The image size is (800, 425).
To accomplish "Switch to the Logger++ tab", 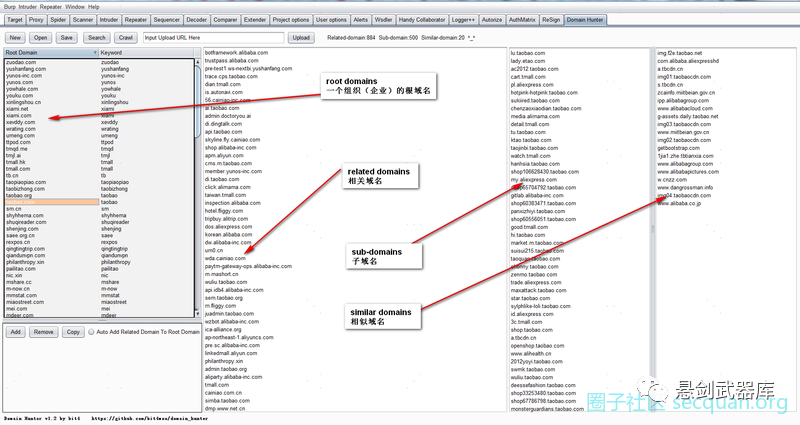I will [x=463, y=20].
